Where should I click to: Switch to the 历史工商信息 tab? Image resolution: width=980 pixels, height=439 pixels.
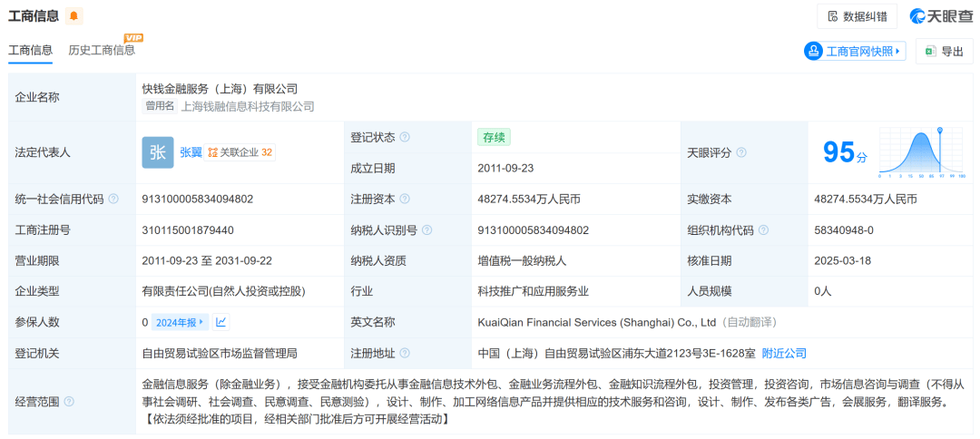click(x=102, y=50)
